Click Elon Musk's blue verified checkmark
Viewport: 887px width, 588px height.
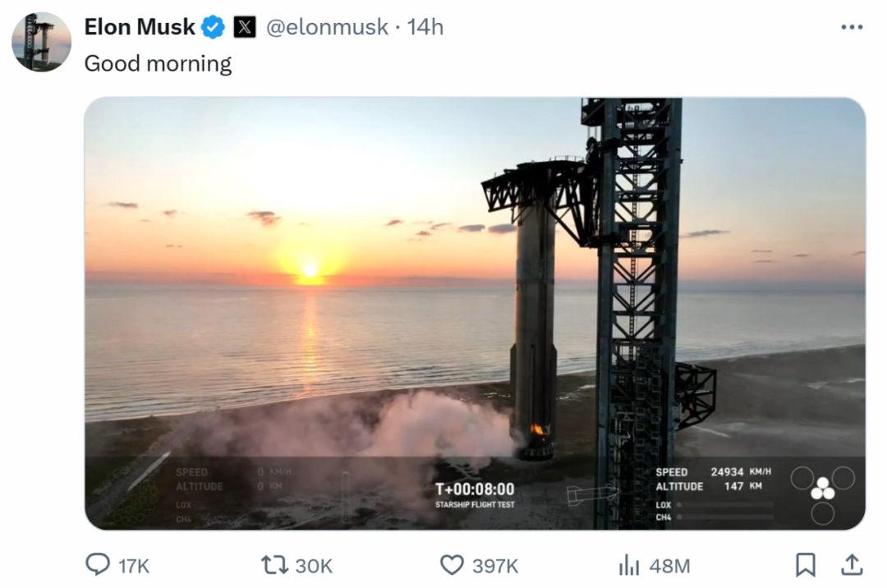coord(212,26)
